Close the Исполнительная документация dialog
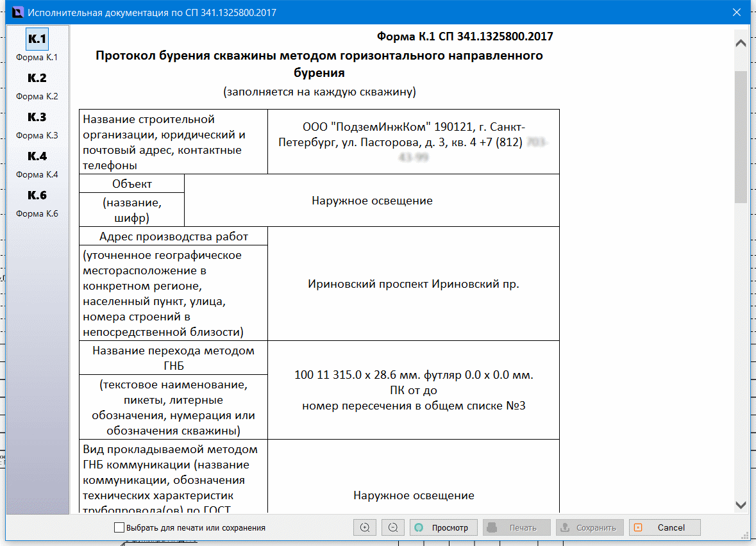The height and width of the screenshot is (546, 756). (x=737, y=12)
